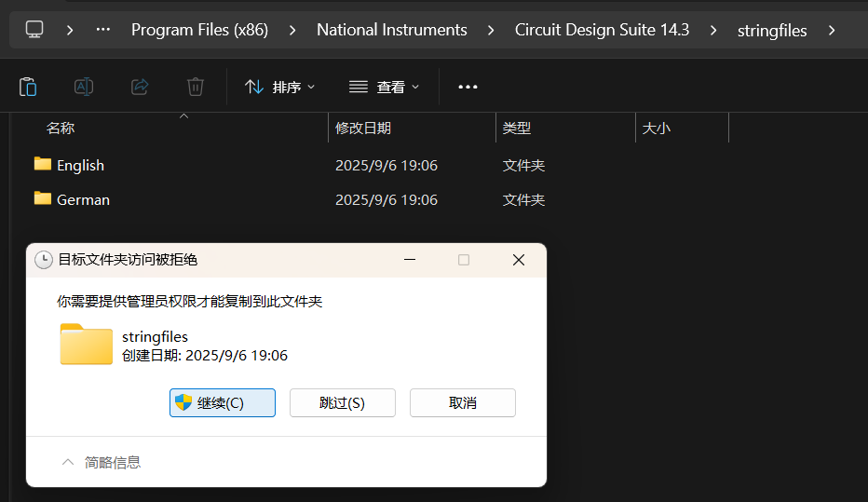Image resolution: width=868 pixels, height=502 pixels.
Task: Open the See more three-dots toolbar menu
Action: tap(468, 87)
